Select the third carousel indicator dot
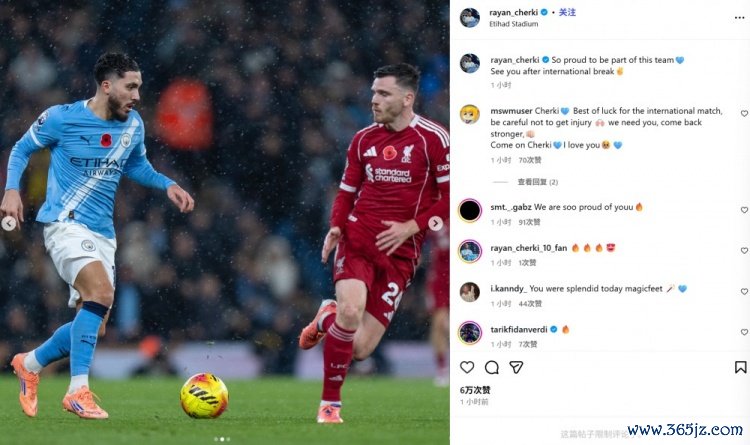The width and height of the screenshot is (750, 445). 228,439
